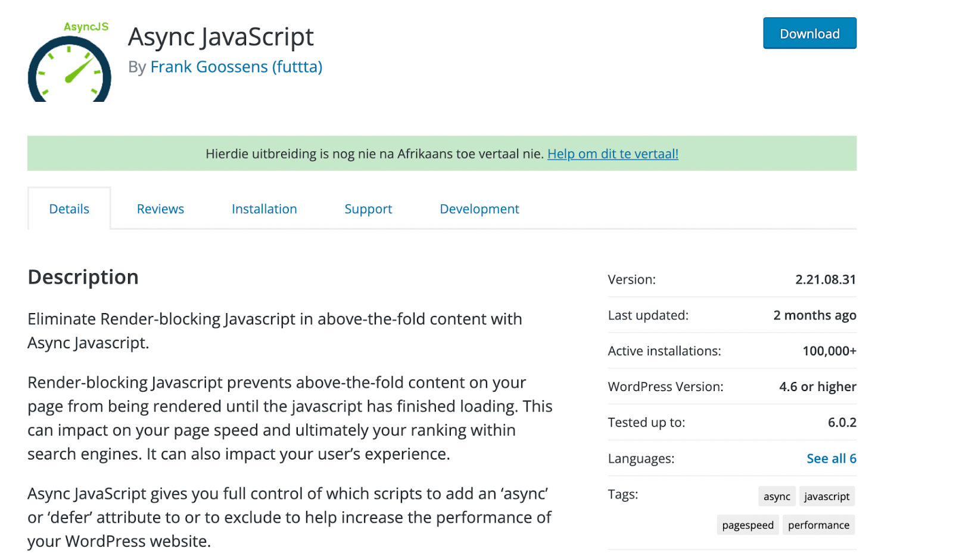Click the 'async' tag

pos(777,496)
